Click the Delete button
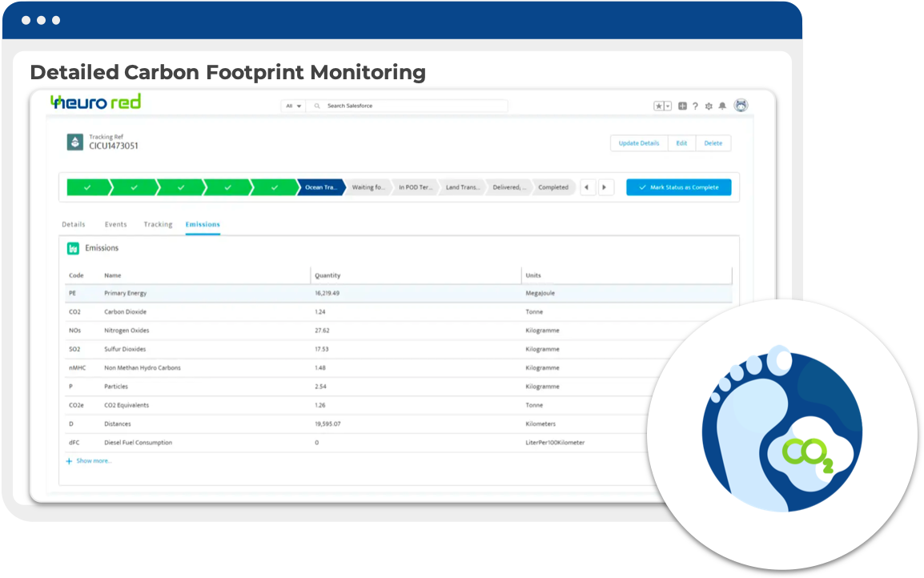 [x=713, y=143]
